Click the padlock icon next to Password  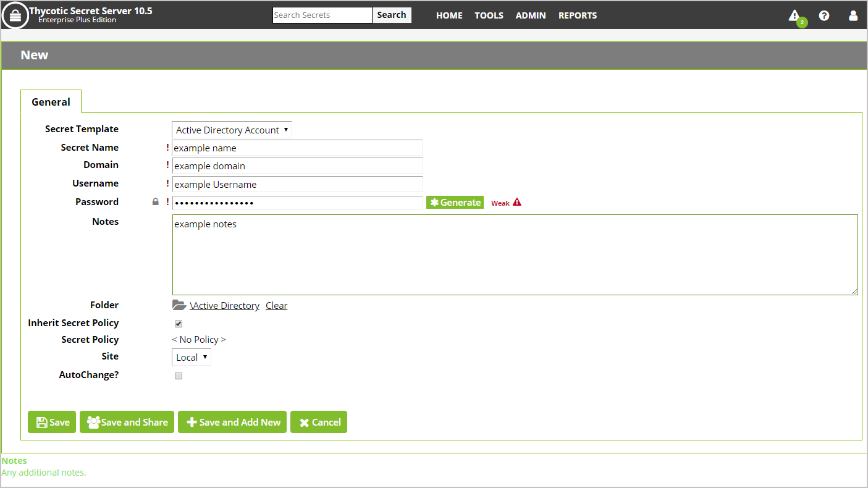[156, 202]
